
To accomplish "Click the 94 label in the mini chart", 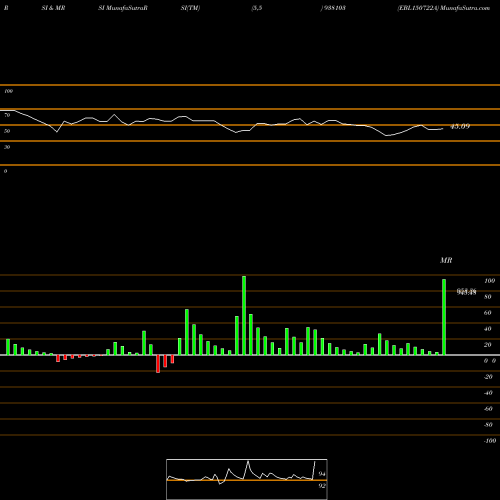I will 322,474.
